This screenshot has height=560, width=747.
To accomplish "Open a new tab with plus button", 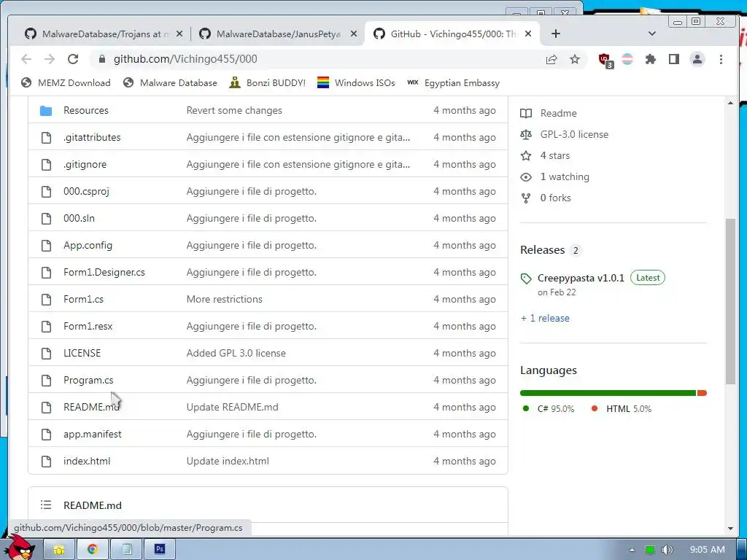I will (x=555, y=34).
